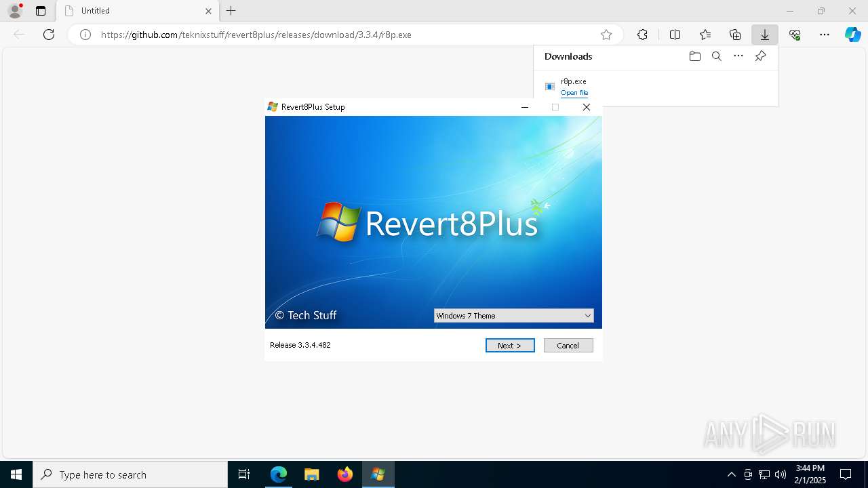The height and width of the screenshot is (488, 868).
Task: Open file link for r8p.exe
Action: tap(574, 93)
